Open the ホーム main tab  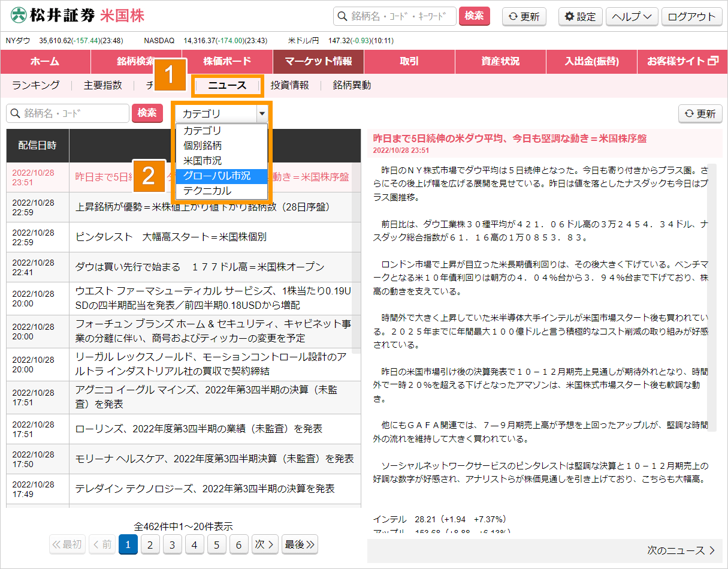pyautogui.click(x=45, y=62)
